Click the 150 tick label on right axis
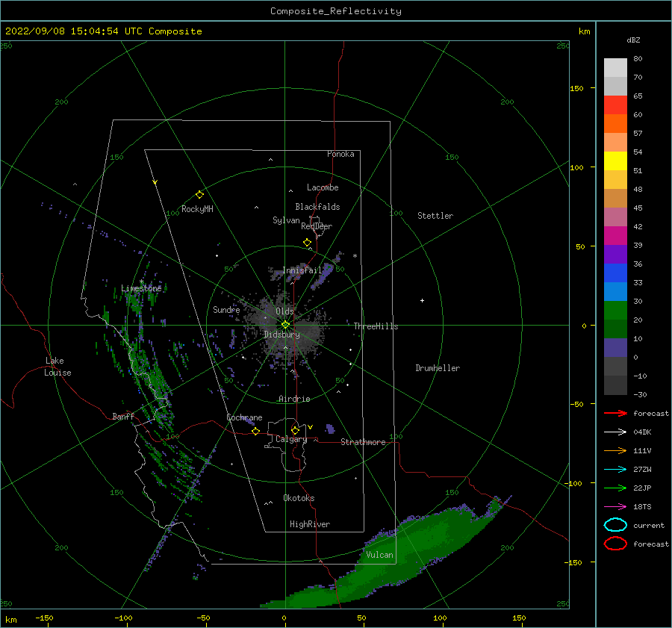Image resolution: width=672 pixels, height=628 pixels. pos(577,88)
